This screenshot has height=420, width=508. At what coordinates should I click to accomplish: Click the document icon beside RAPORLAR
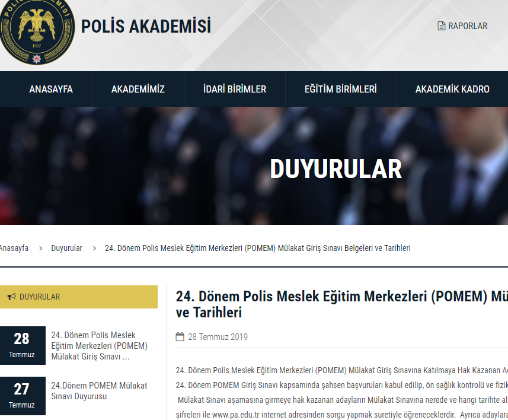click(441, 26)
